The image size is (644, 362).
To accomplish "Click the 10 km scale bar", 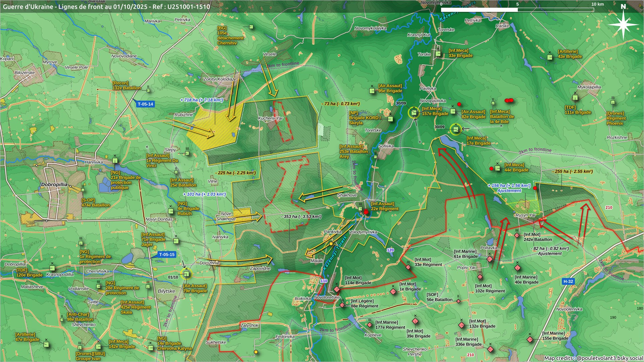I will 517,10.
